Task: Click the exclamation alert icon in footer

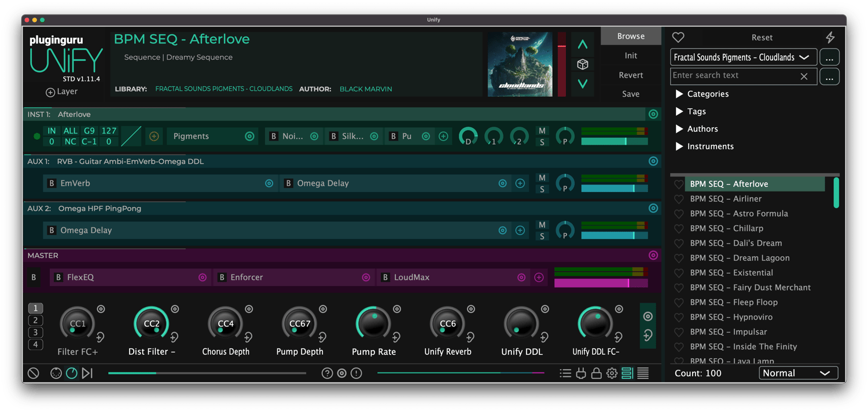Action: [x=356, y=373]
